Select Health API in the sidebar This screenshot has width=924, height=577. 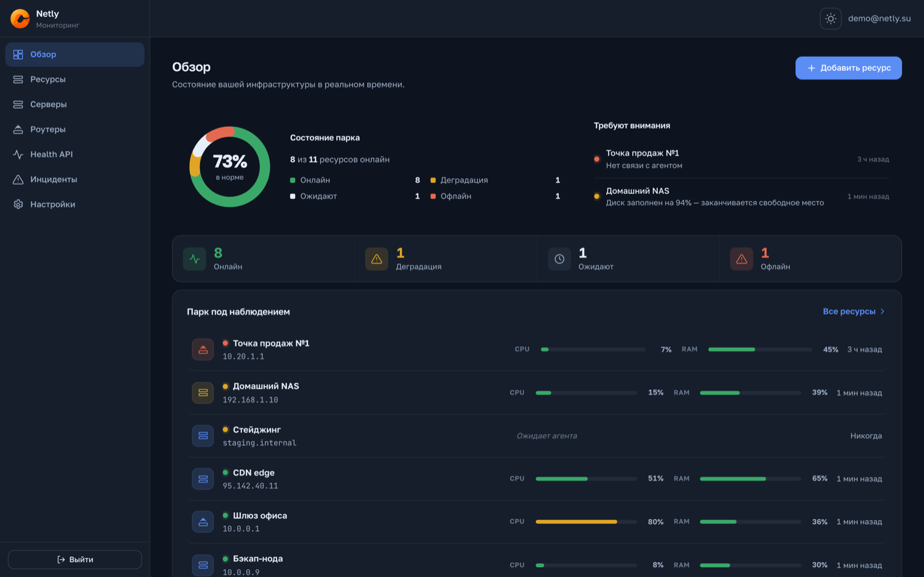tap(75, 155)
